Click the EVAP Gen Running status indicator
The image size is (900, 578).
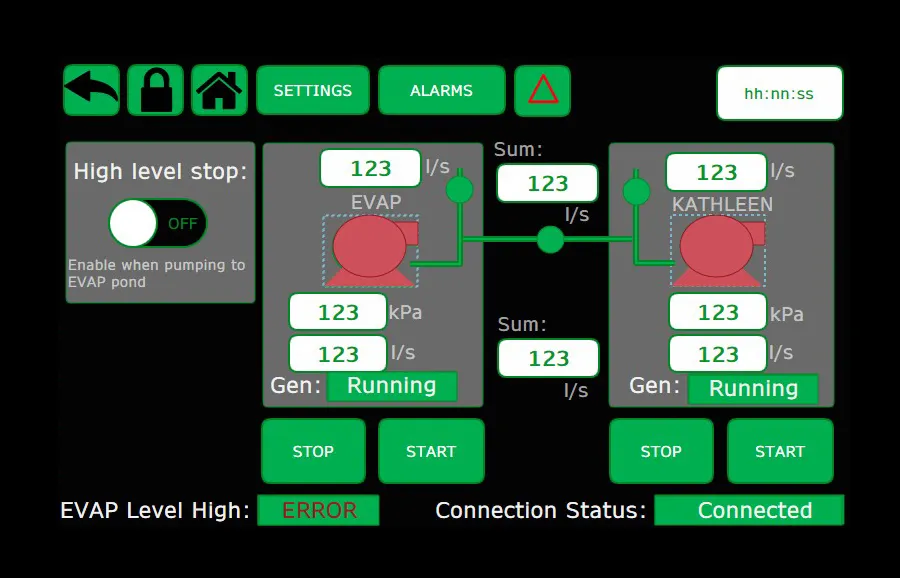click(x=393, y=385)
